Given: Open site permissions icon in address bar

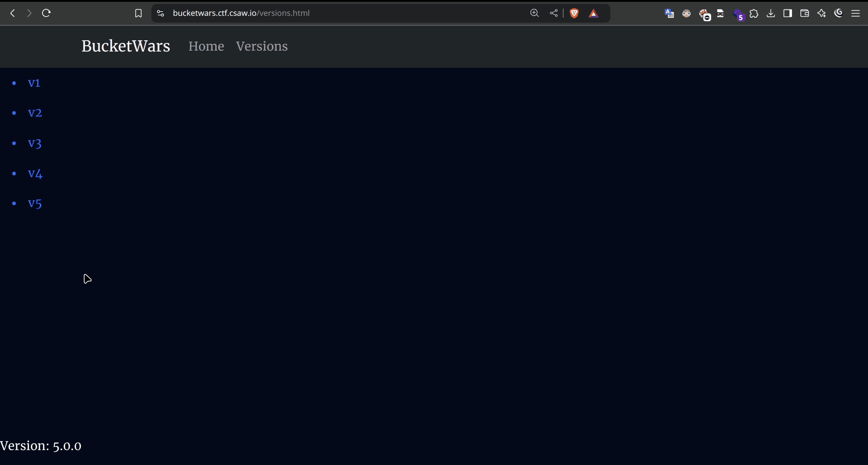Looking at the screenshot, I should pos(160,13).
